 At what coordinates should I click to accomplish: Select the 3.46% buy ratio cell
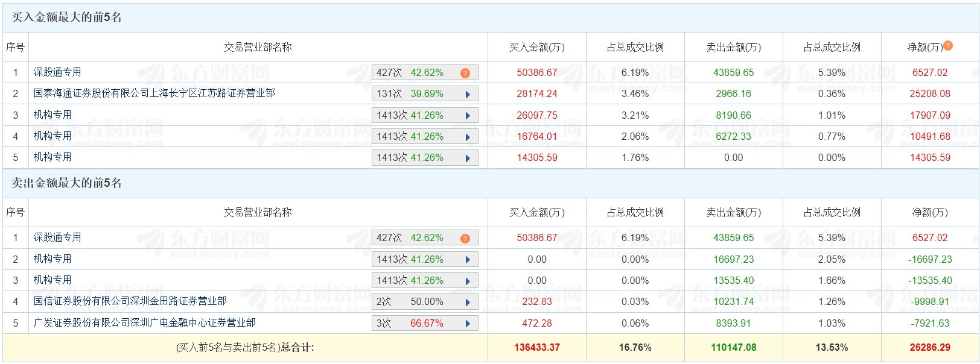tap(635, 93)
